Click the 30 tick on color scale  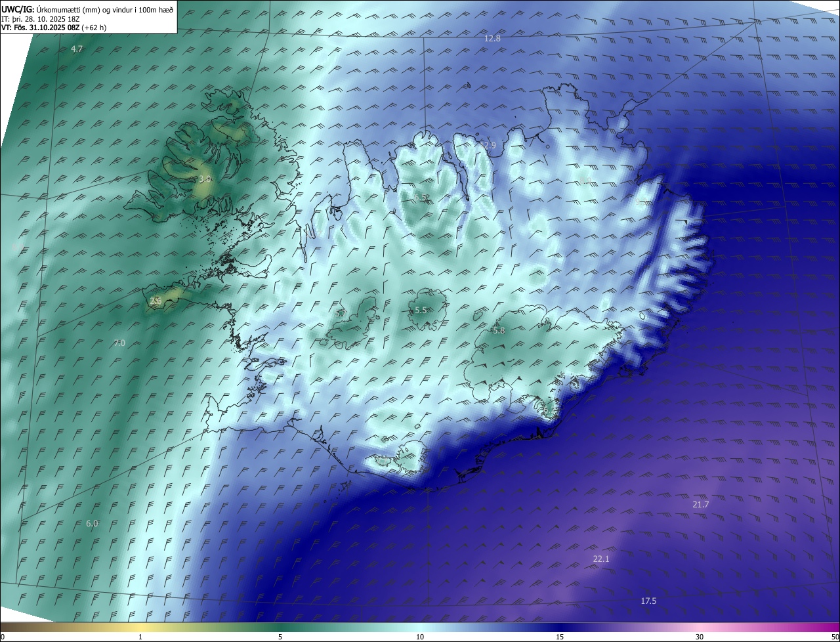[700, 637]
